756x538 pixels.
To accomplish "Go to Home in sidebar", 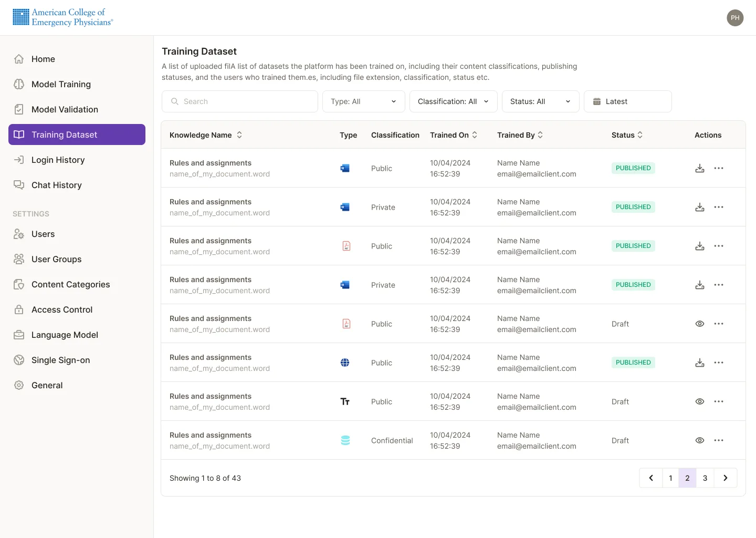I will 77,59.
